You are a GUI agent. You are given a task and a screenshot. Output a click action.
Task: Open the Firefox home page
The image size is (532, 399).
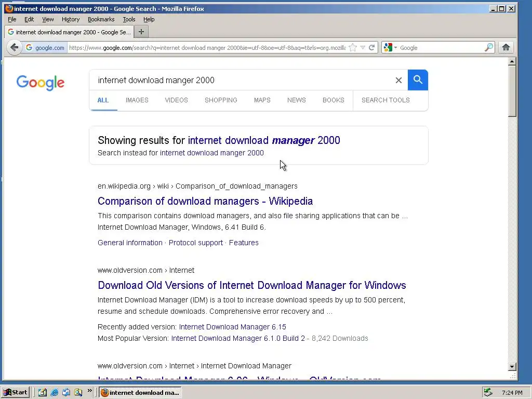[x=506, y=47]
